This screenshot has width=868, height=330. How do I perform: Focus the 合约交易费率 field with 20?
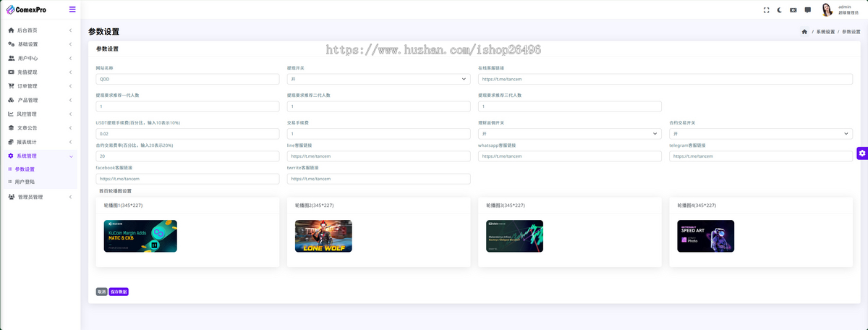[187, 156]
